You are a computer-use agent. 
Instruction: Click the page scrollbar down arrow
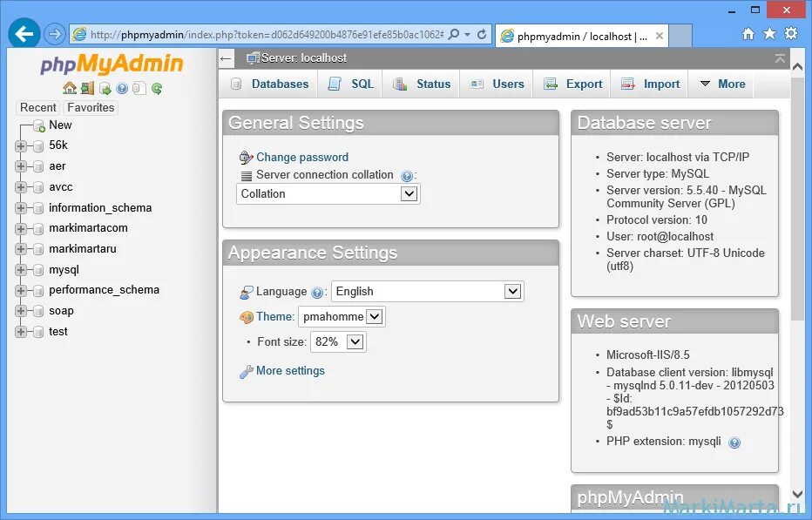click(x=797, y=495)
